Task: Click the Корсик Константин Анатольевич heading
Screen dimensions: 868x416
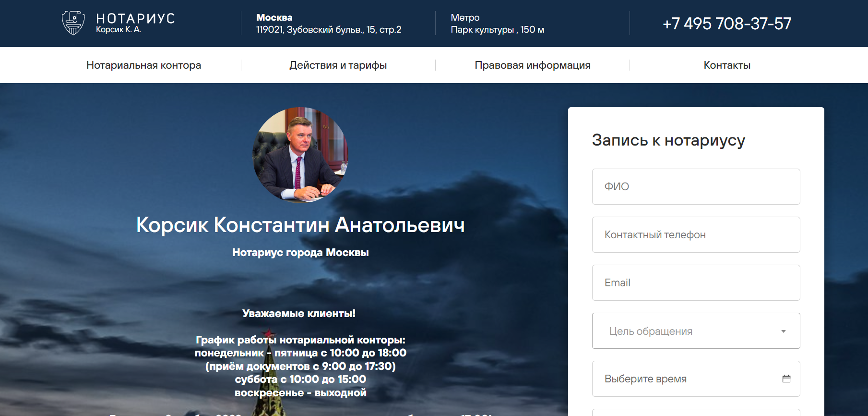Action: click(x=300, y=225)
